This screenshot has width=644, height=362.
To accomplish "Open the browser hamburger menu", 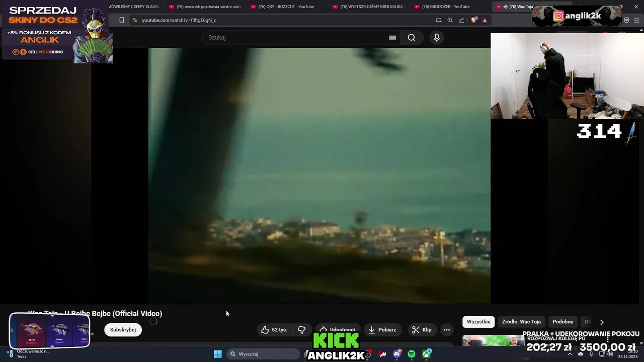I will (x=637, y=20).
